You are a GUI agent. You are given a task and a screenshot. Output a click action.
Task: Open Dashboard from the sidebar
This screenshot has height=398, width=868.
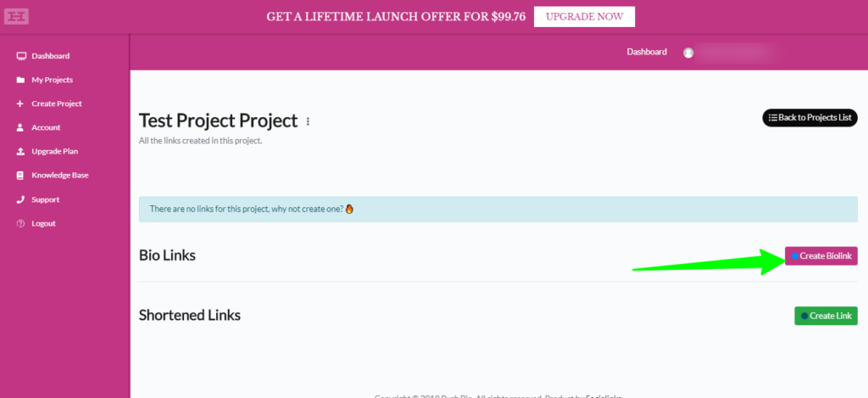click(x=50, y=56)
